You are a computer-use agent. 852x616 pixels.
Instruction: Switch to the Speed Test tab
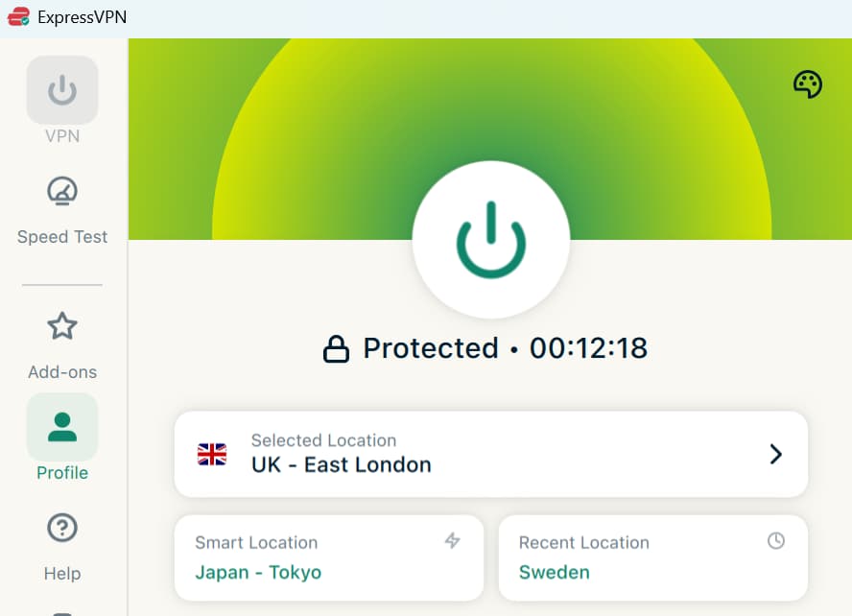pyautogui.click(x=61, y=237)
